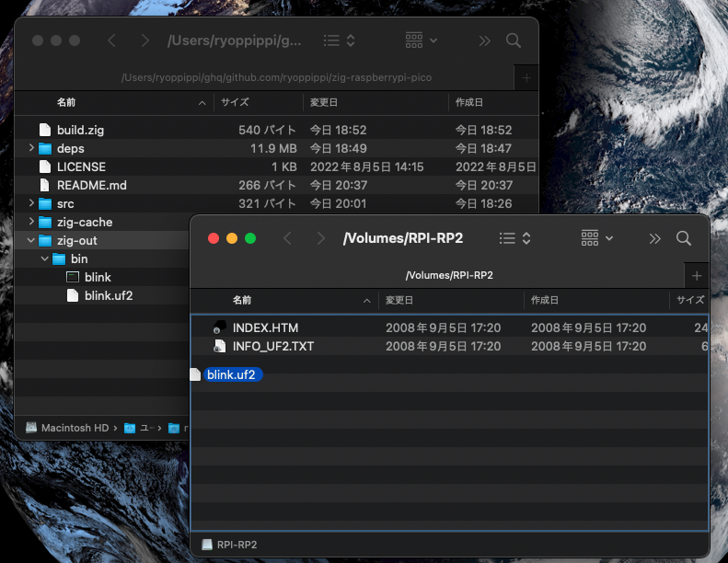728x563 pixels.
Task: Expand the deps folder
Action: tap(31, 148)
